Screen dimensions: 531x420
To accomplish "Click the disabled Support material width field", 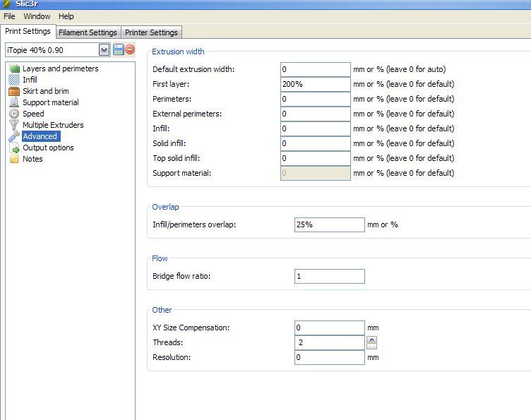I will point(315,173).
